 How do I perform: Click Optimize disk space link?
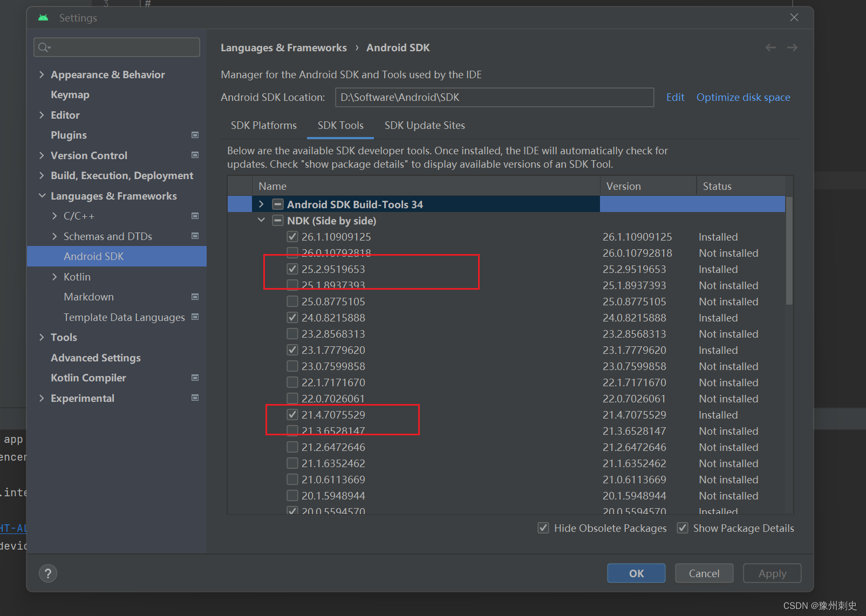point(743,97)
